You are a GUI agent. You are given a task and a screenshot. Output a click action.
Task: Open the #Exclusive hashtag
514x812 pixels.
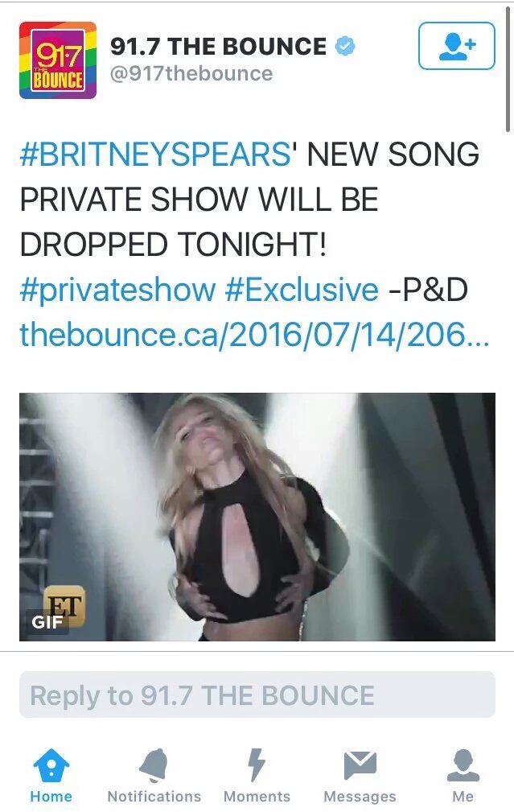pyautogui.click(x=302, y=289)
